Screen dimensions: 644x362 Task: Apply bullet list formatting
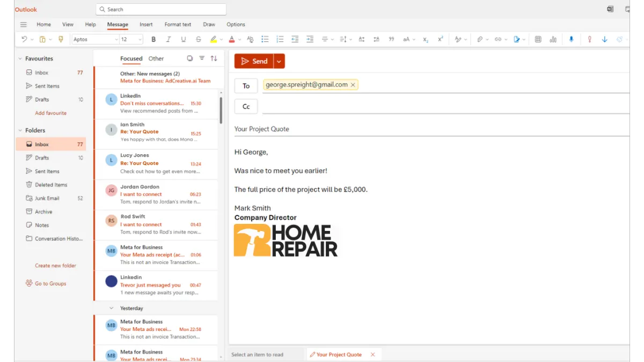[x=265, y=39]
